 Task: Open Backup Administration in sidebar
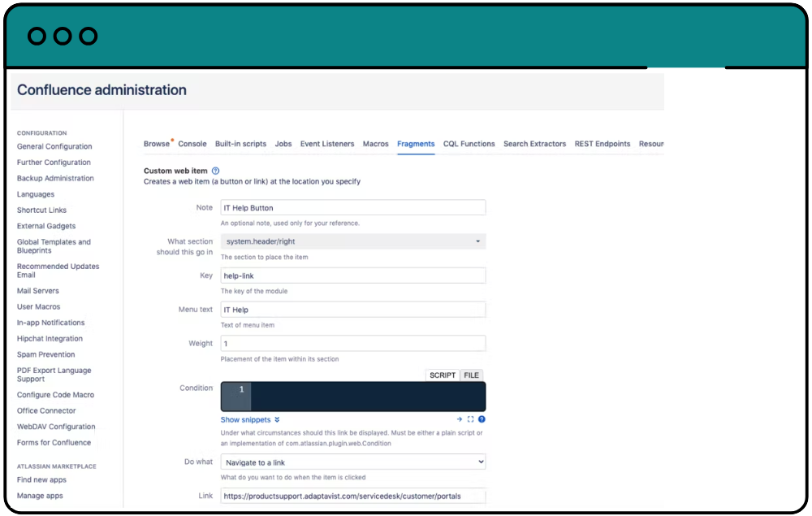coord(55,178)
